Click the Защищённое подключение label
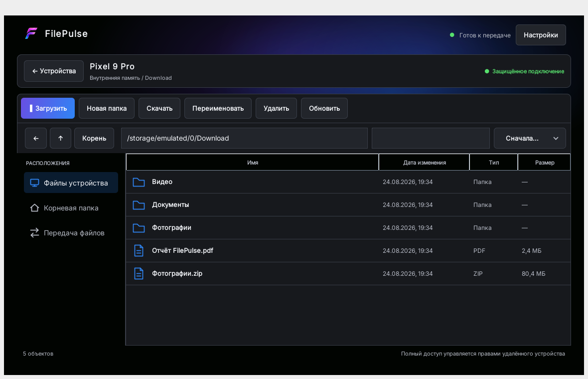588x379 pixels. [528, 71]
